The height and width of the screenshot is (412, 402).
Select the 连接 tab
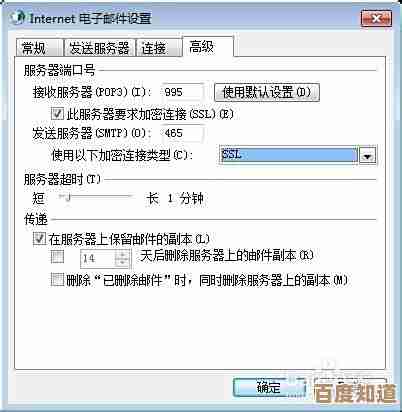[x=159, y=48]
